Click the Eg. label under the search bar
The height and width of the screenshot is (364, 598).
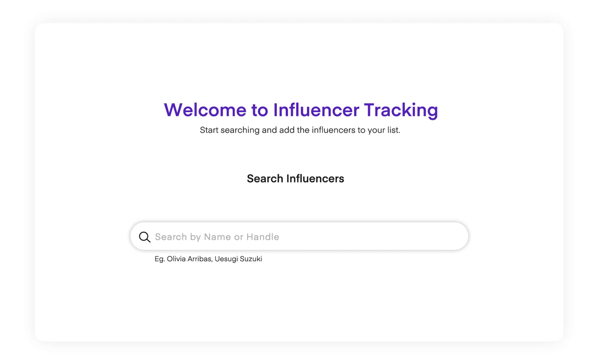159,259
